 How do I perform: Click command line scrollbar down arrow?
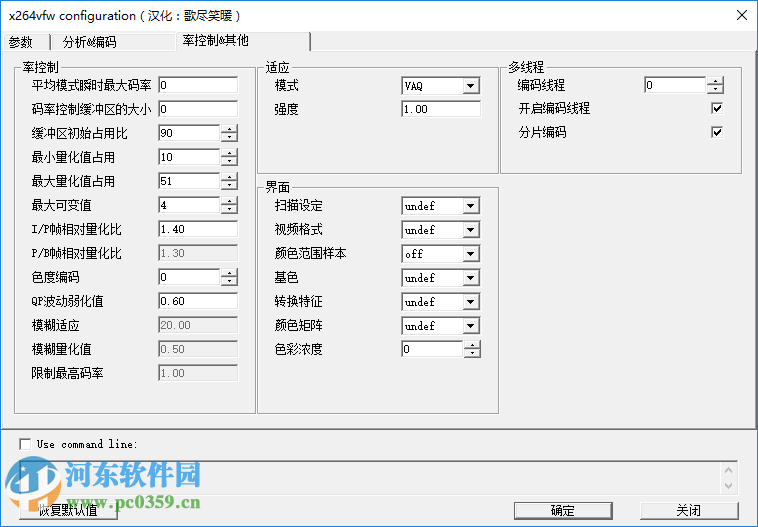(x=729, y=486)
